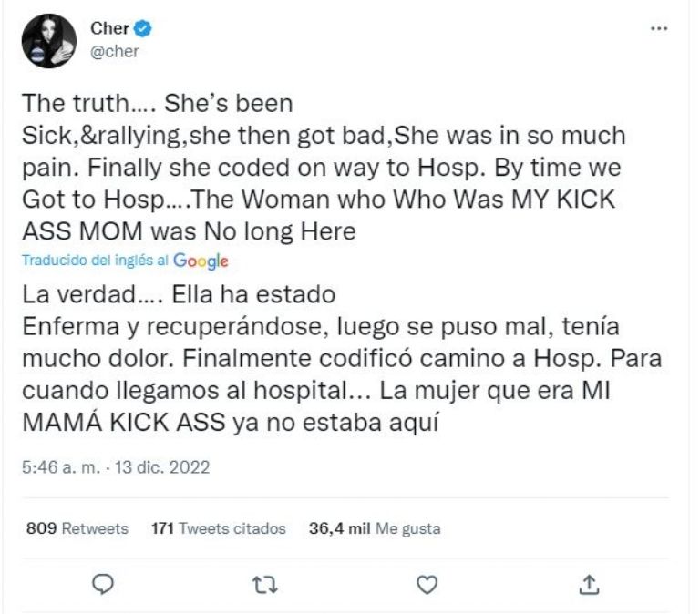The image size is (700, 614).
Task: Show the 36,4 mil Me gusta list
Action: pyautogui.click(x=375, y=528)
